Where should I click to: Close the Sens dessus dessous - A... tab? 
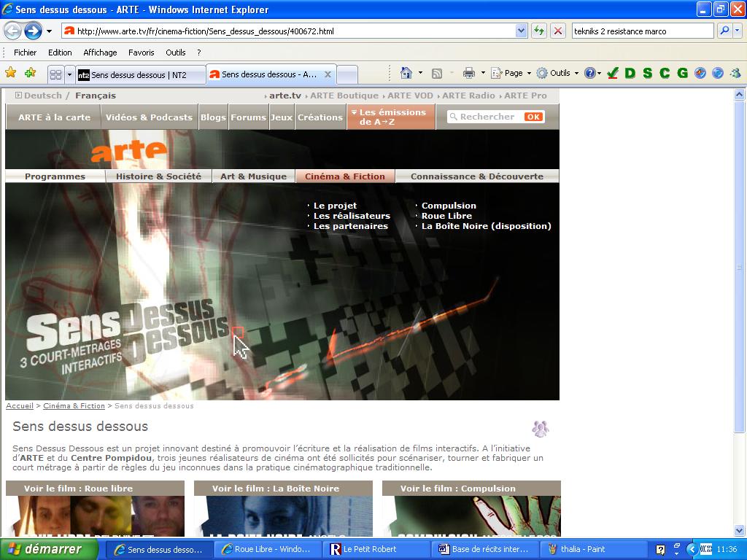click(328, 74)
